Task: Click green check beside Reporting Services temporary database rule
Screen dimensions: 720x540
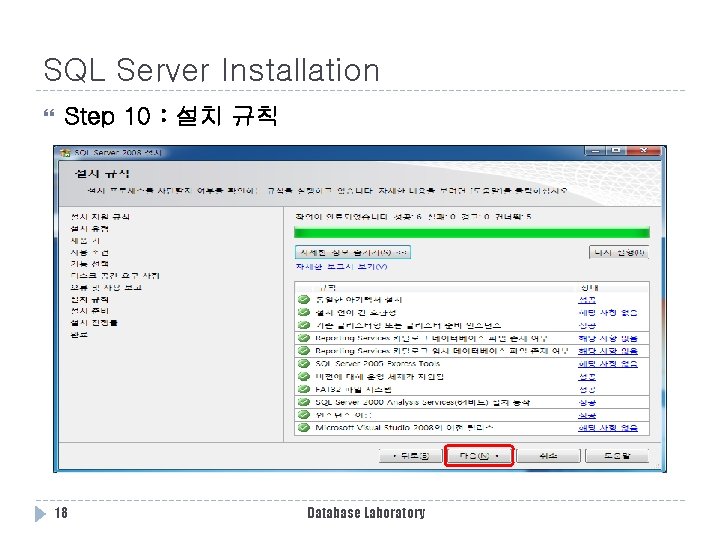Action: (304, 351)
